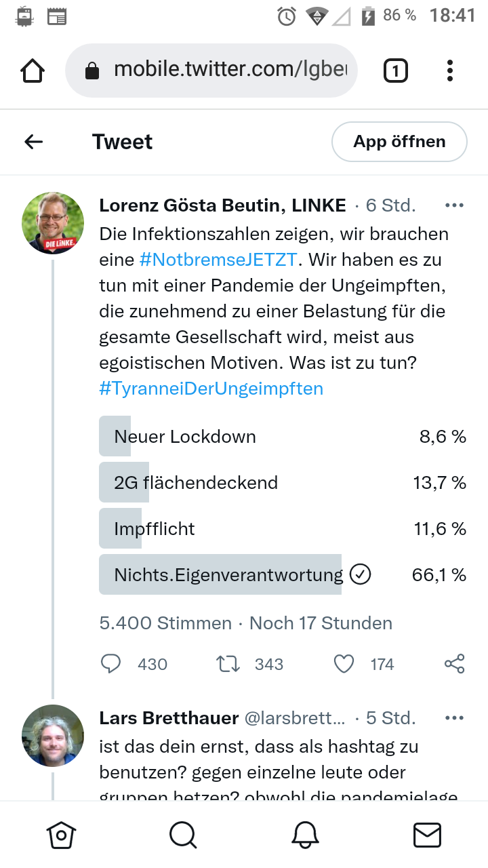Open the browser tab switcher
Screen dimensions: 488x868
396,71
